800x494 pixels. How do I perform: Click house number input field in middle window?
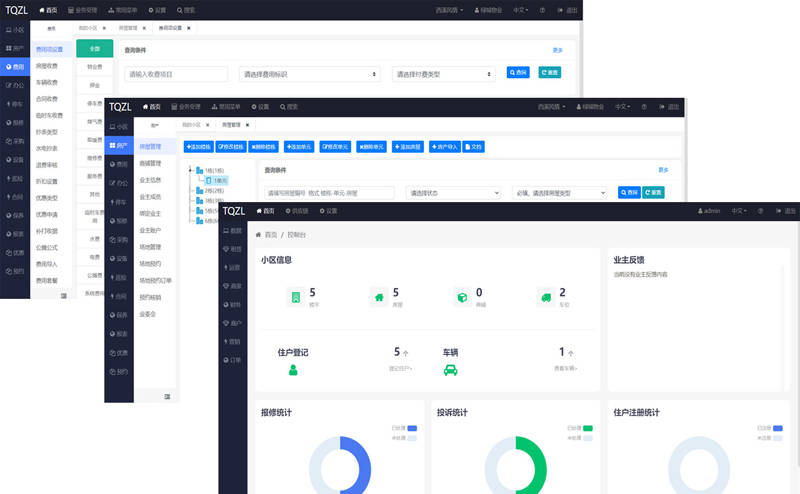click(329, 193)
